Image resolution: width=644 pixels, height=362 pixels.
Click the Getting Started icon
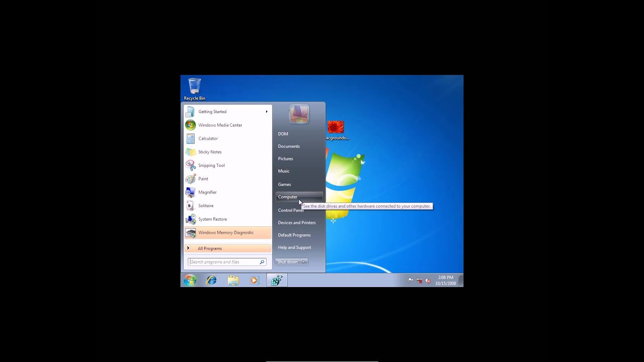190,112
